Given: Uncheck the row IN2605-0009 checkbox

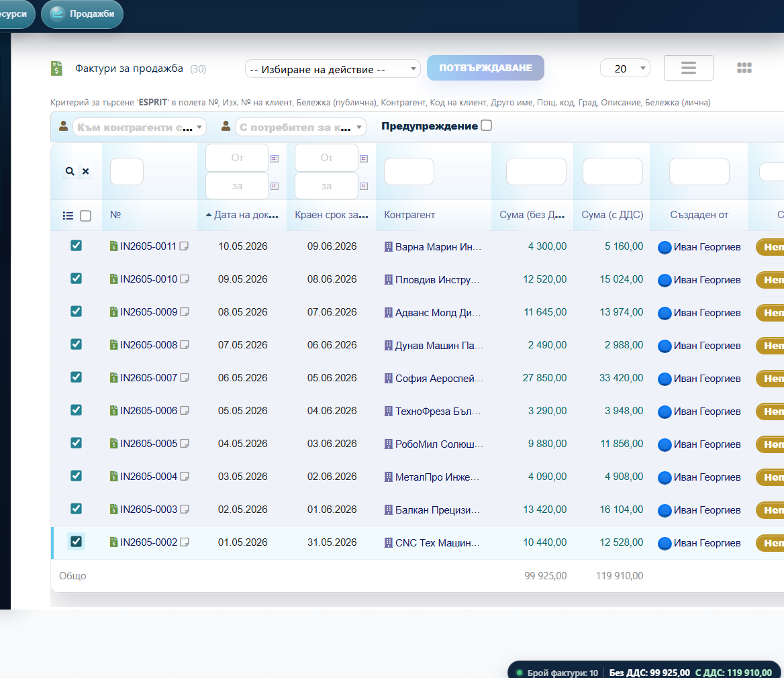Looking at the screenshot, I should [x=76, y=311].
